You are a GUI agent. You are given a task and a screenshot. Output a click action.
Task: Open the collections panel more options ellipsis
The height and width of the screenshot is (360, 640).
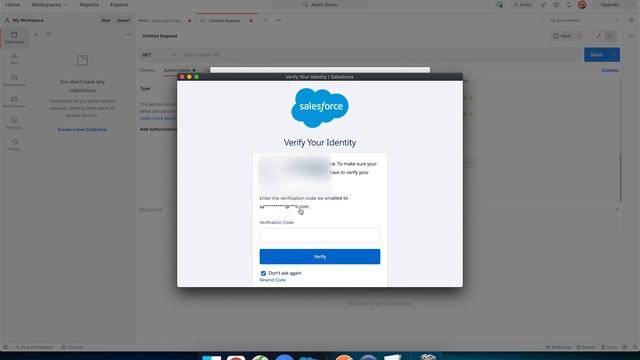[128, 35]
